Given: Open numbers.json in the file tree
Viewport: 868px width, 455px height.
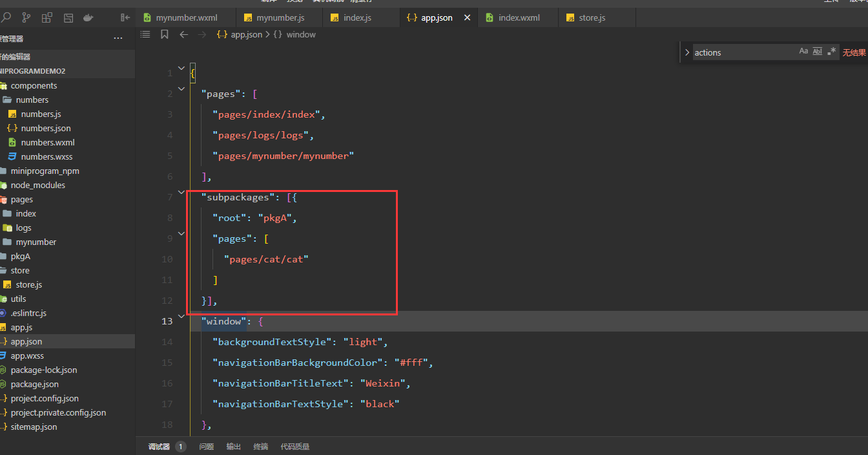Looking at the screenshot, I should pos(67,128).
